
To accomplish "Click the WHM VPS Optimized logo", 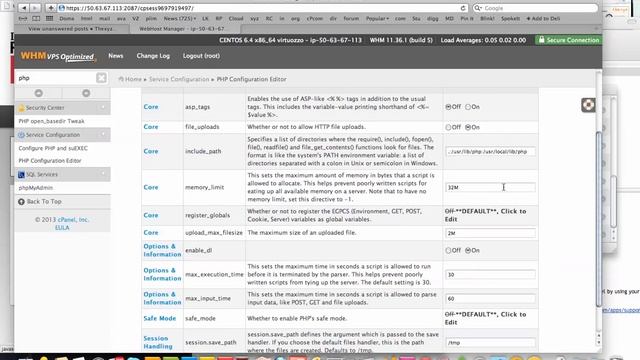I will 58,56.
